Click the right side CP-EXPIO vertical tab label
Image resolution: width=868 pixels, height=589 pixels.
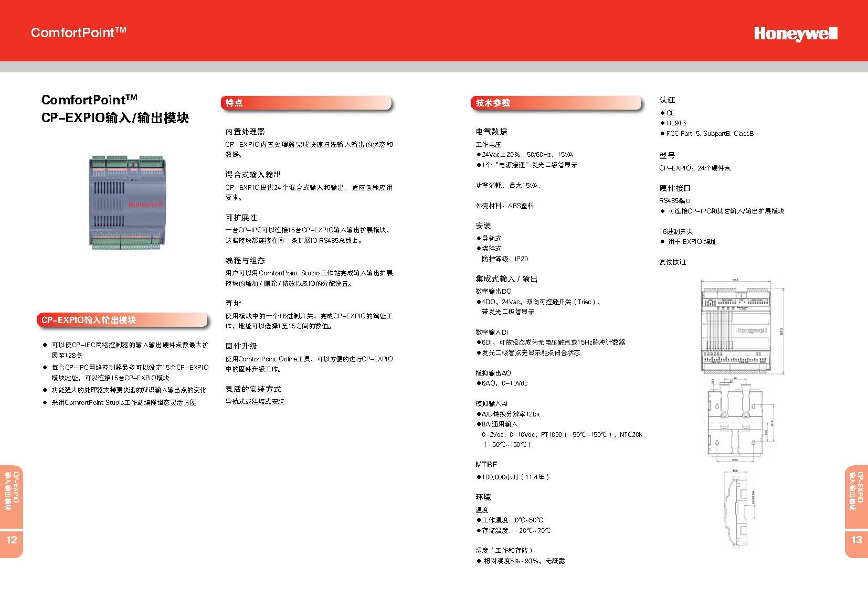pos(856,491)
